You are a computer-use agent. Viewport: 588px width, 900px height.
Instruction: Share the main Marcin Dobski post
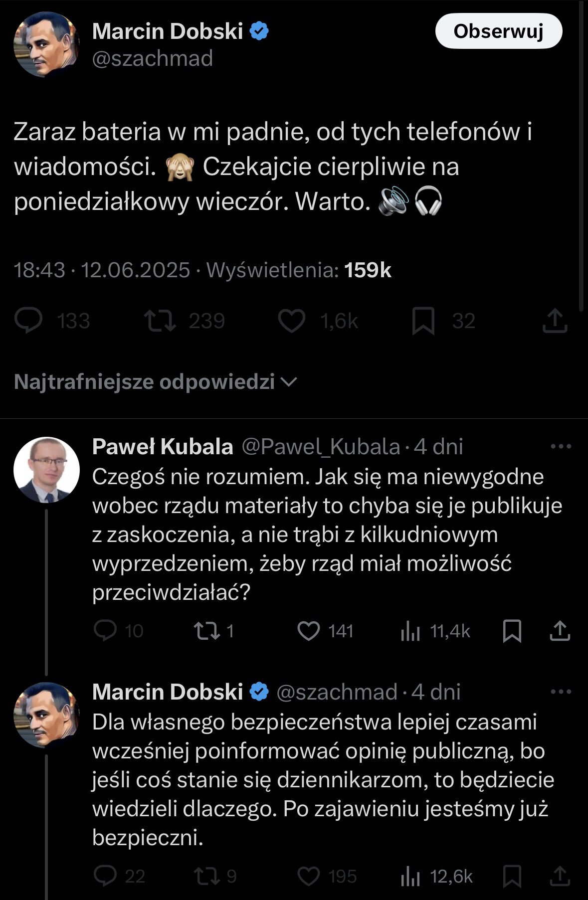(x=555, y=321)
